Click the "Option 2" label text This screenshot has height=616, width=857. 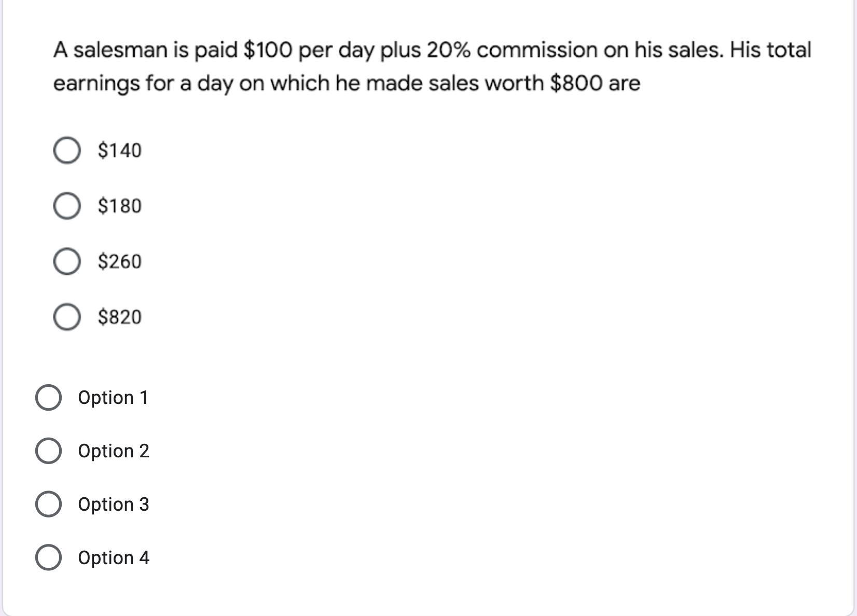click(114, 451)
